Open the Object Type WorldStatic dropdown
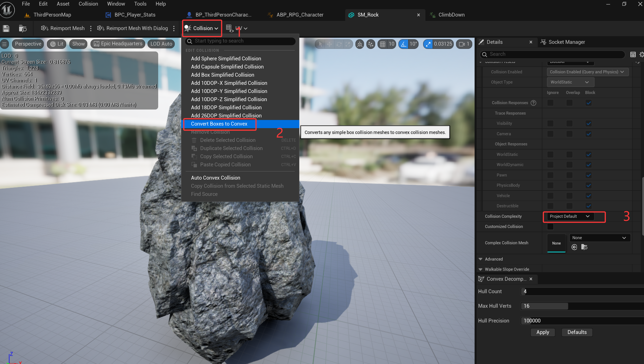Image resolution: width=644 pixels, height=364 pixels. pyautogui.click(x=570, y=82)
